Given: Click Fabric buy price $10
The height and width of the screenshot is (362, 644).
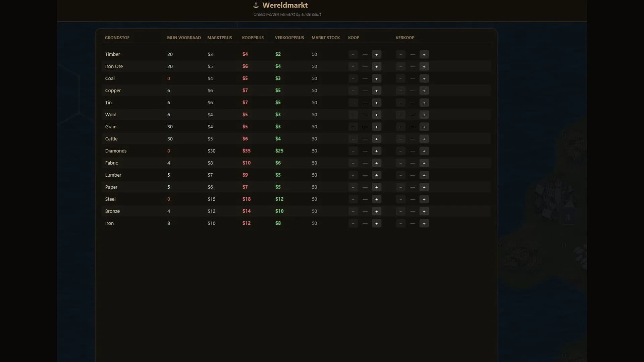Looking at the screenshot, I should [x=247, y=163].
